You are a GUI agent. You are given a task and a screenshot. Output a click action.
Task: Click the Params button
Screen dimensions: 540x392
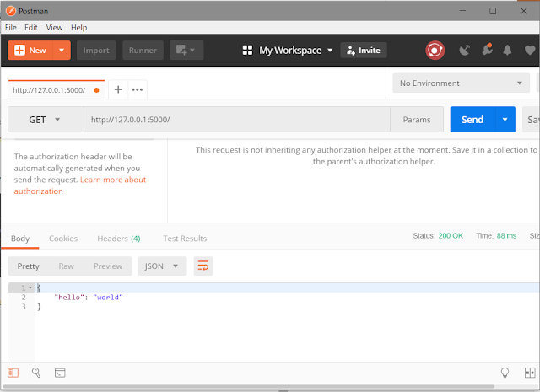[x=417, y=120]
